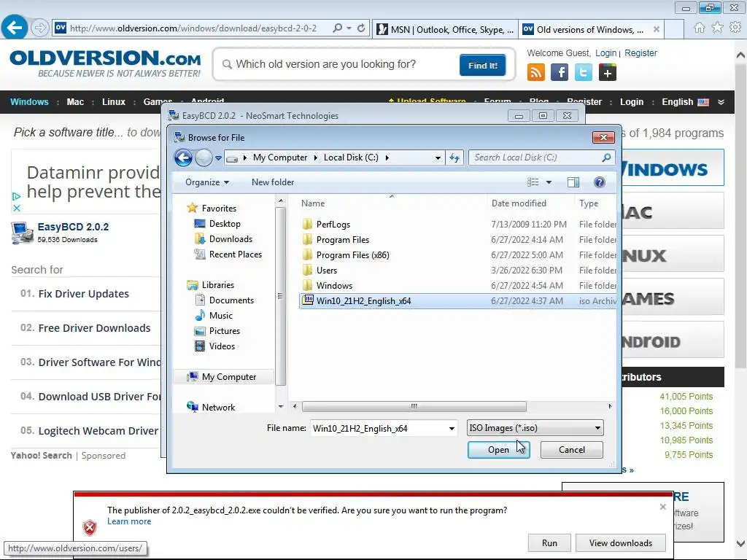Expand the English language dropdown chevron

coord(721,102)
